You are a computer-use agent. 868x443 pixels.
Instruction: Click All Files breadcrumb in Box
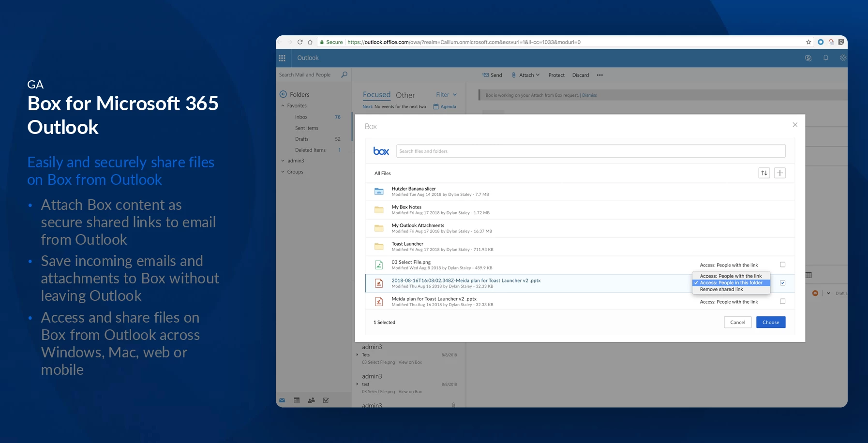[382, 173]
